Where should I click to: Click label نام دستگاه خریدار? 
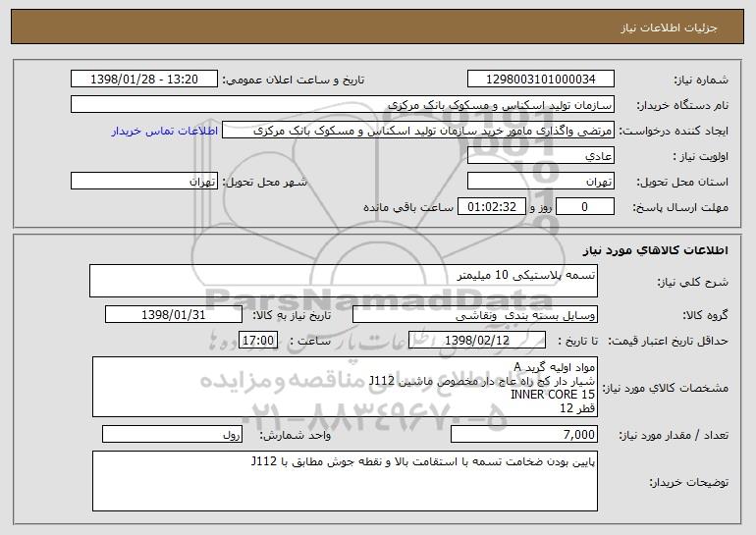tap(682, 105)
